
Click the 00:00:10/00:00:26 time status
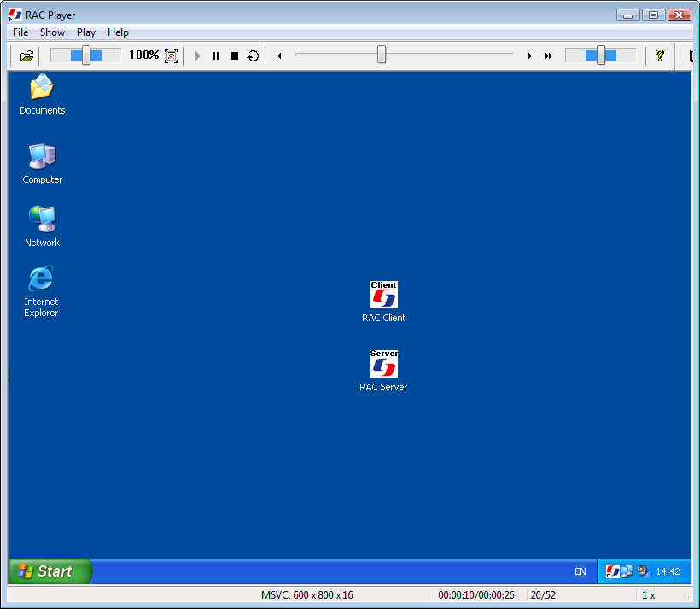(476, 595)
